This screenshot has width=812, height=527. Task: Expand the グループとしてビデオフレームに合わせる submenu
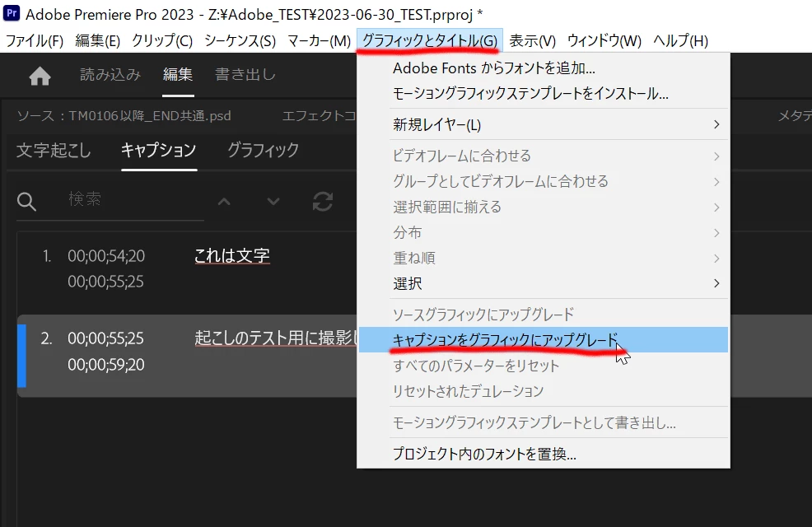tap(544, 181)
